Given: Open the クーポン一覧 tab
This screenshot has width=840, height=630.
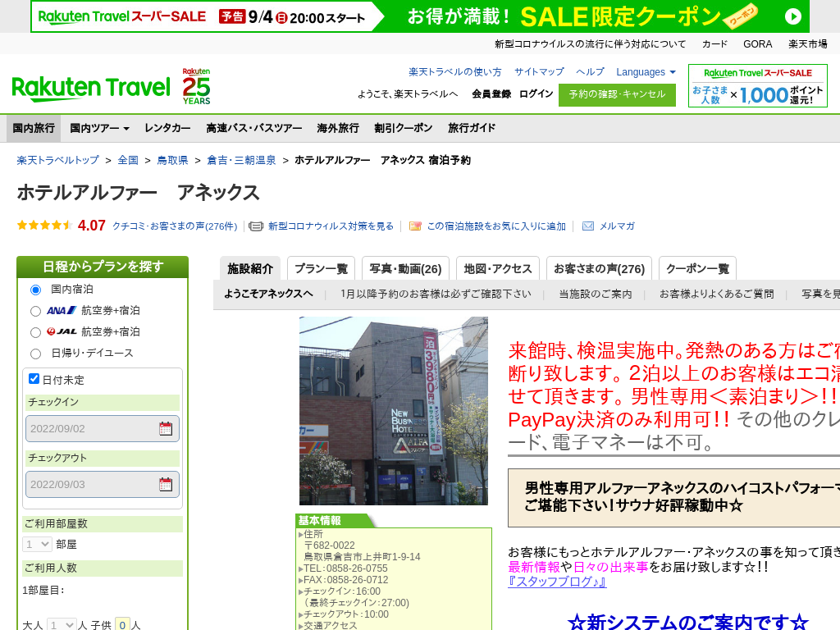Looking at the screenshot, I should coord(697,268).
